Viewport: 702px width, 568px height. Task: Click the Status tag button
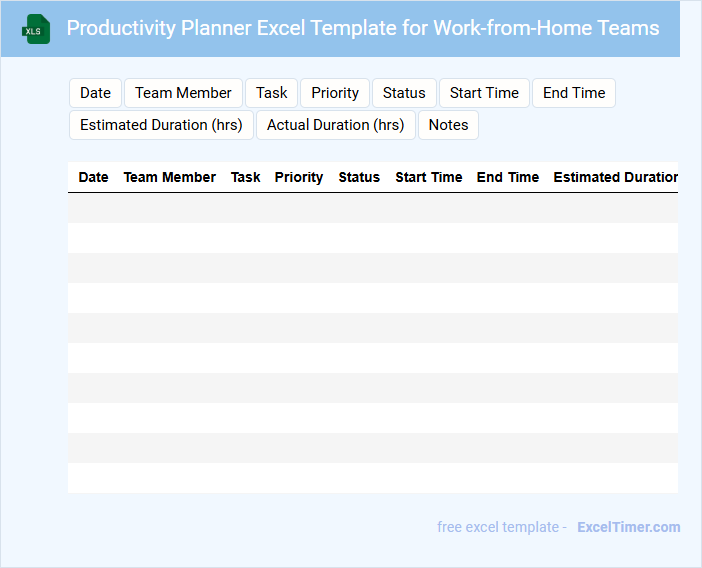pyautogui.click(x=404, y=93)
